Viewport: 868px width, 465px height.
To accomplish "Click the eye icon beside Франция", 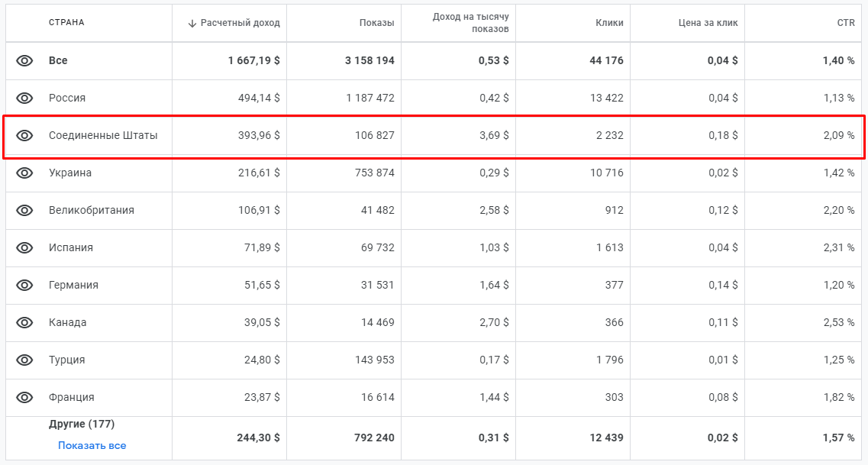I will pos(24,397).
